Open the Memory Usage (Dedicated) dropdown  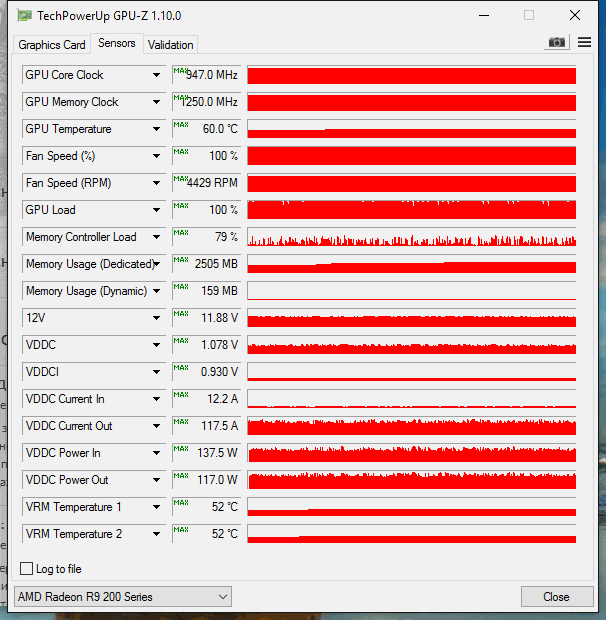click(x=157, y=264)
